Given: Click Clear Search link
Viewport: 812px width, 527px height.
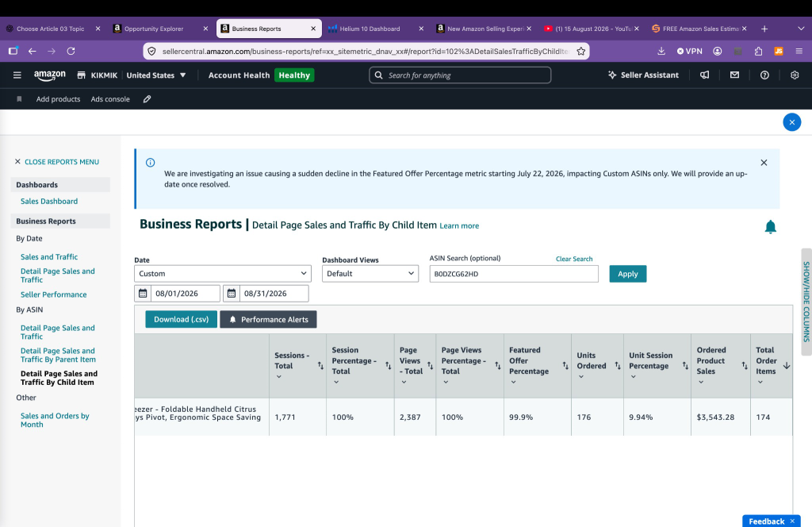Looking at the screenshot, I should coord(574,259).
